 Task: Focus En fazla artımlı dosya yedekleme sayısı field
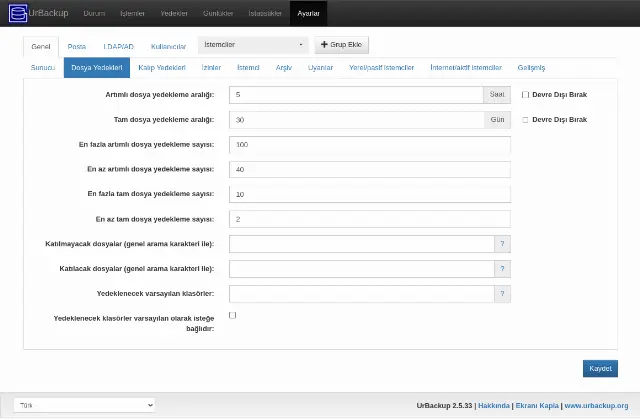click(370, 145)
